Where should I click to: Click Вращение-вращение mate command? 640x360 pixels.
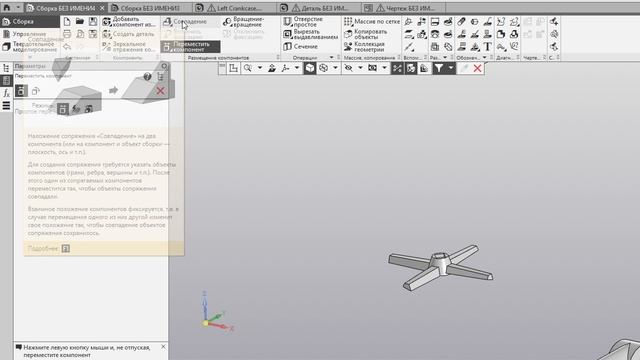tap(244, 22)
